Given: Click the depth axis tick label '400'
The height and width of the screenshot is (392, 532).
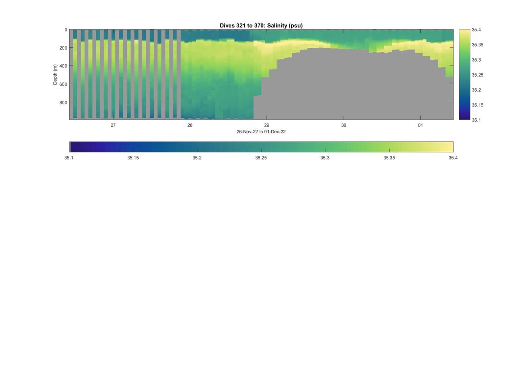Looking at the screenshot, I should pyautogui.click(x=63, y=66).
